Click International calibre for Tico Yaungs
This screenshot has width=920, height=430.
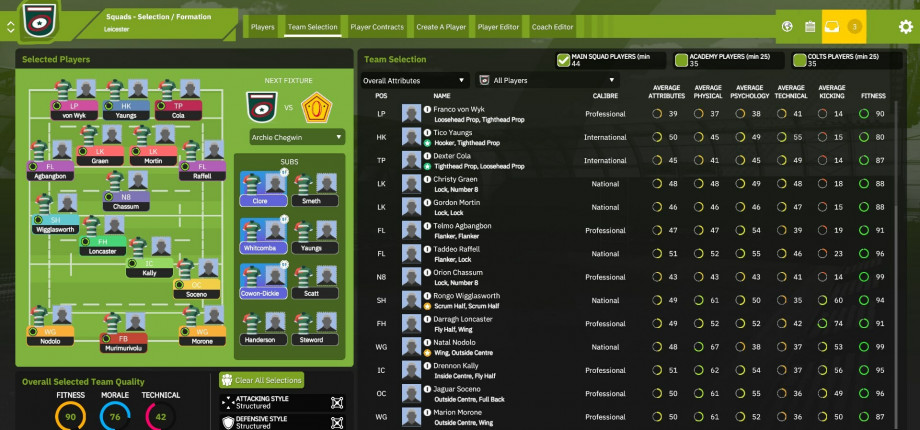tap(605, 137)
